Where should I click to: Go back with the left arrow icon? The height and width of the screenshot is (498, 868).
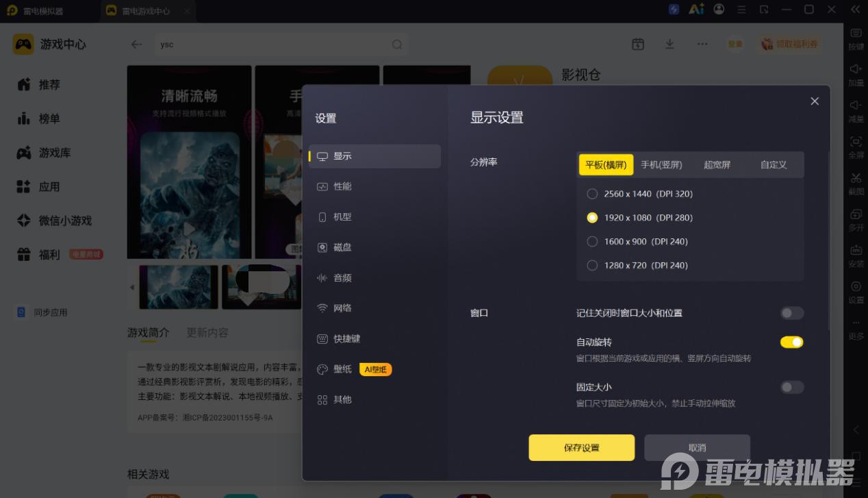point(137,44)
